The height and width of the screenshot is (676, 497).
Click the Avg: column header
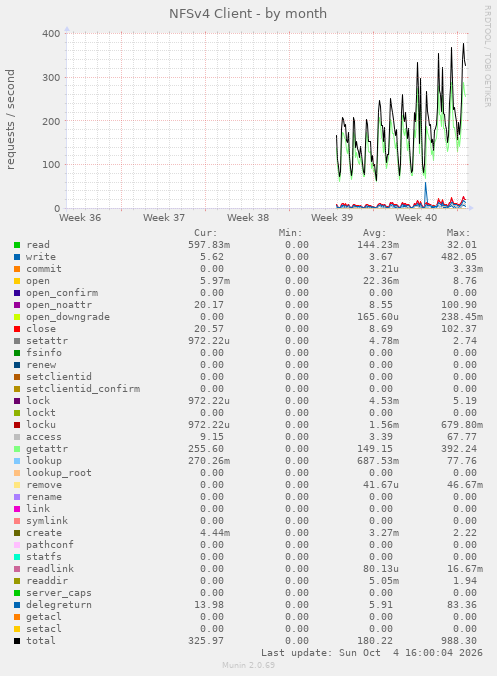click(x=374, y=233)
